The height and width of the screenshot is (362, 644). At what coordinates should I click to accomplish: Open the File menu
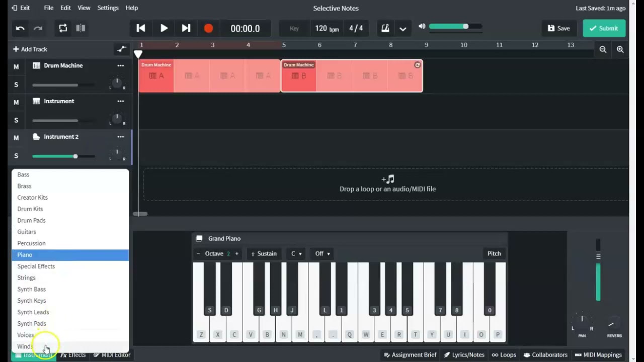point(49,8)
